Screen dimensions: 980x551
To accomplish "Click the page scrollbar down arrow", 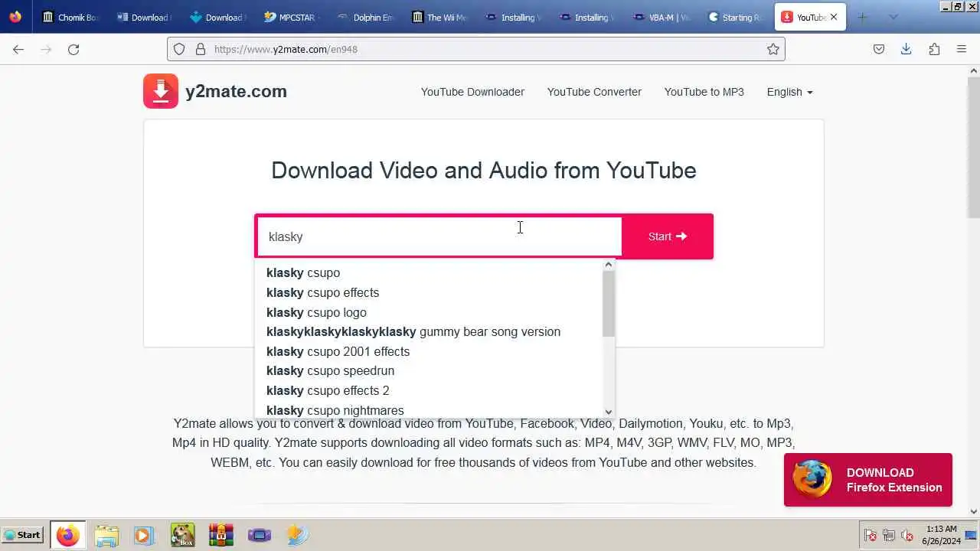I will [974, 512].
